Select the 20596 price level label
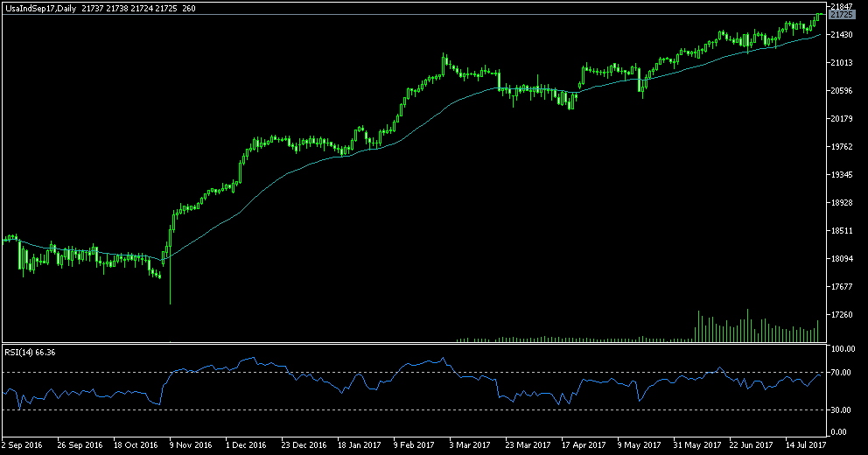The image size is (868, 455). tap(842, 91)
